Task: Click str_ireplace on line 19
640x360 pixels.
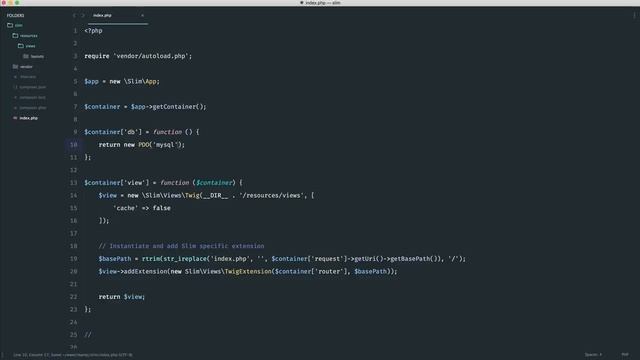Action: pyautogui.click(x=185, y=258)
